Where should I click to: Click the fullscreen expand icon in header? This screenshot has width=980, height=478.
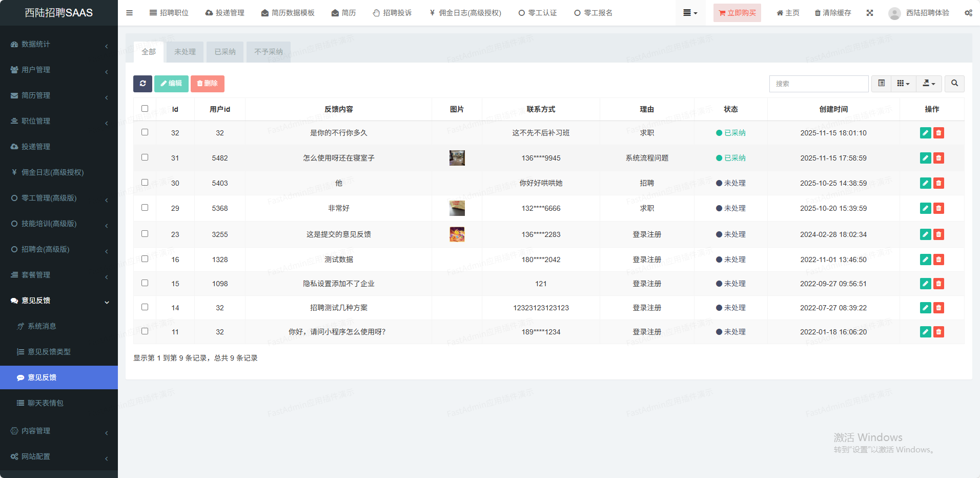870,13
